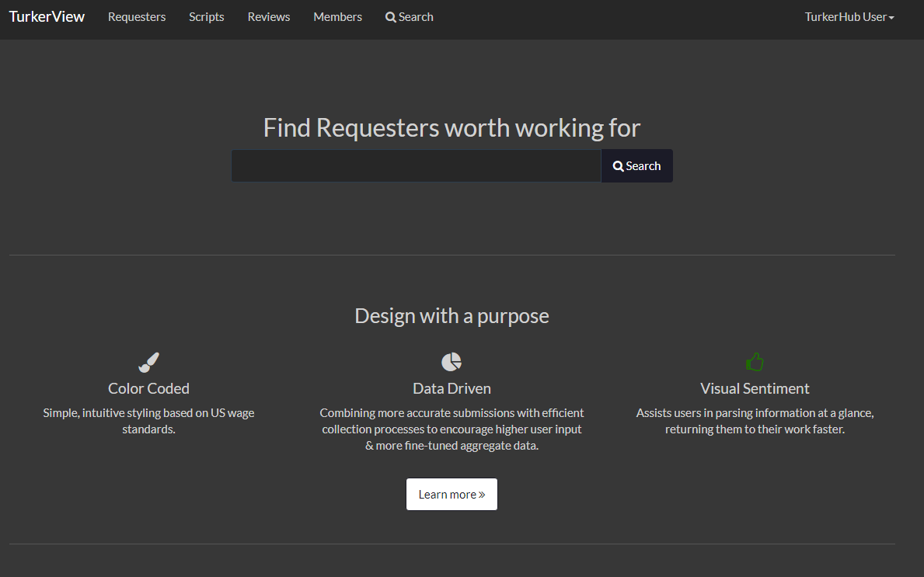Click the magnifier icon inside the Search button
This screenshot has width=924, height=577.
point(618,165)
